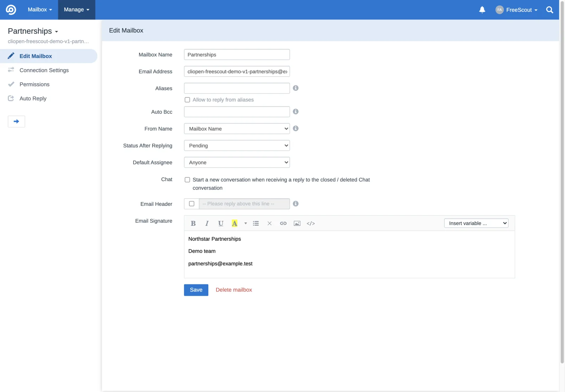Click the Auto Bcc info icon
The image size is (565, 392).
296,111
